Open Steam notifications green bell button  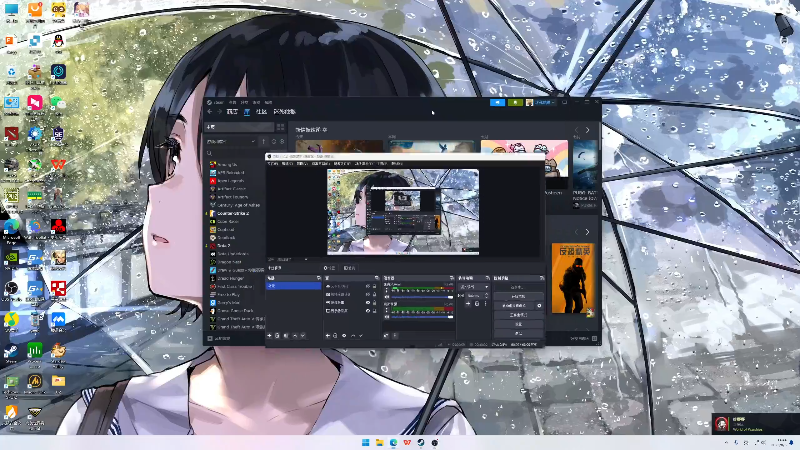(x=515, y=102)
